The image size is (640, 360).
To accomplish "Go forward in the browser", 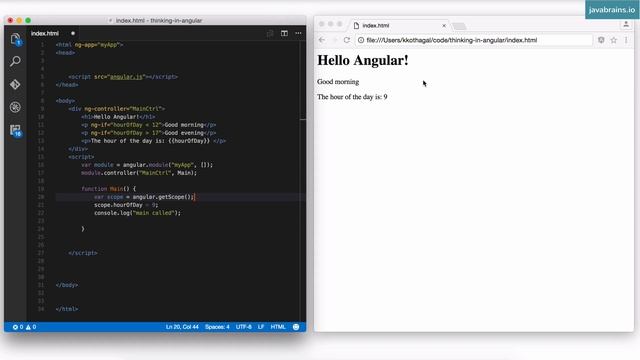I will pyautogui.click(x=334, y=40).
